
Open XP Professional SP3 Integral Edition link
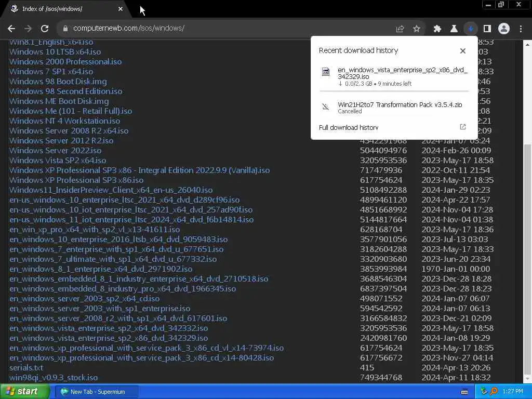(139, 170)
